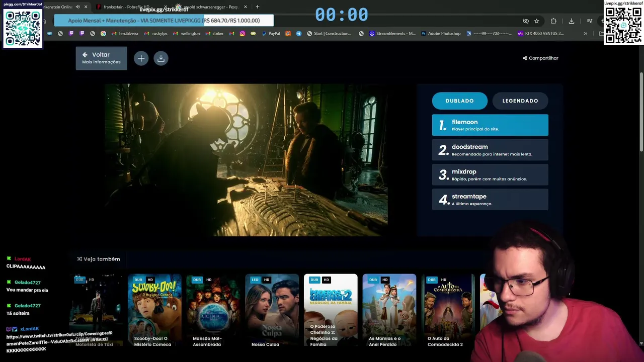Select the LEGENDADO audio tab

tap(520, 101)
